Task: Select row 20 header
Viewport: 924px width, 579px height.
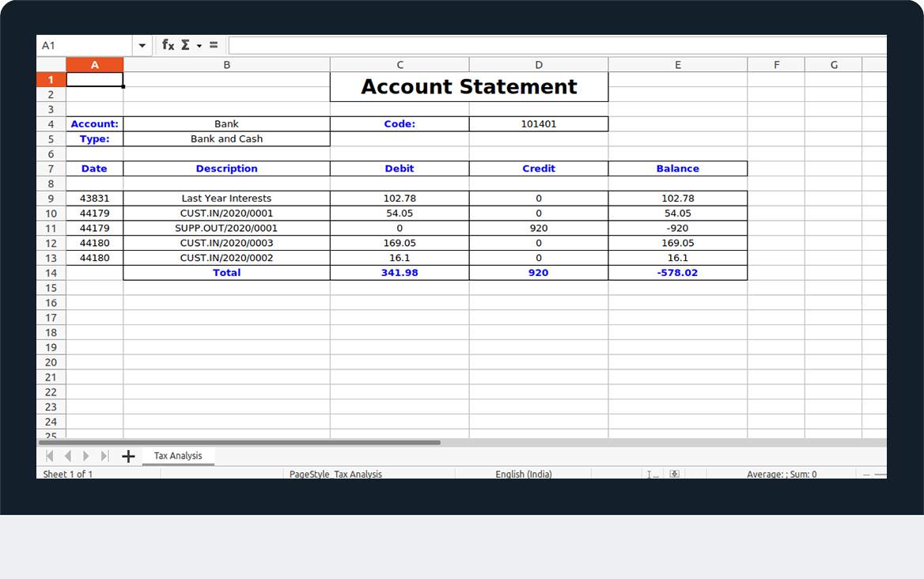Action: (x=51, y=362)
